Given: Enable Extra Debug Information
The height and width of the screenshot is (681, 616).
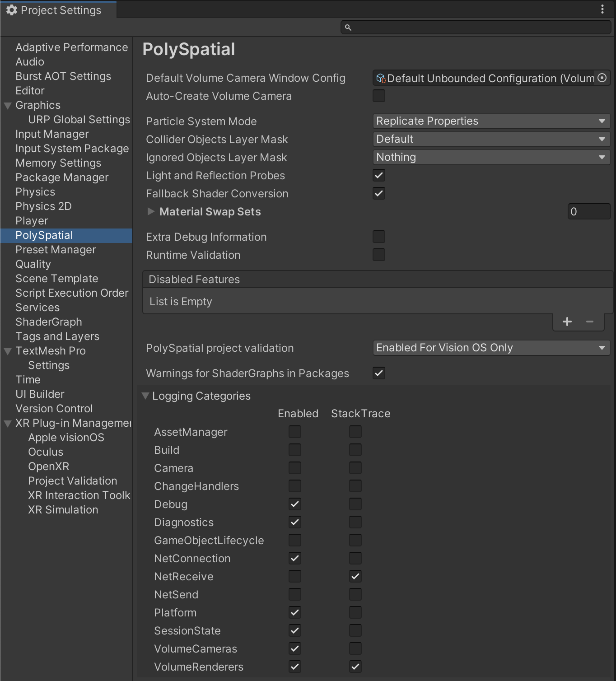Looking at the screenshot, I should pyautogui.click(x=378, y=237).
